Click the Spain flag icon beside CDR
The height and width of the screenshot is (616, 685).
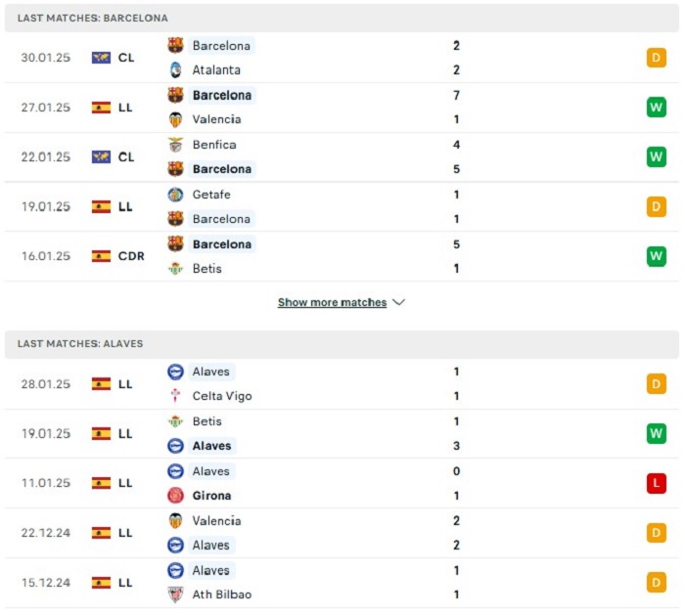(101, 256)
